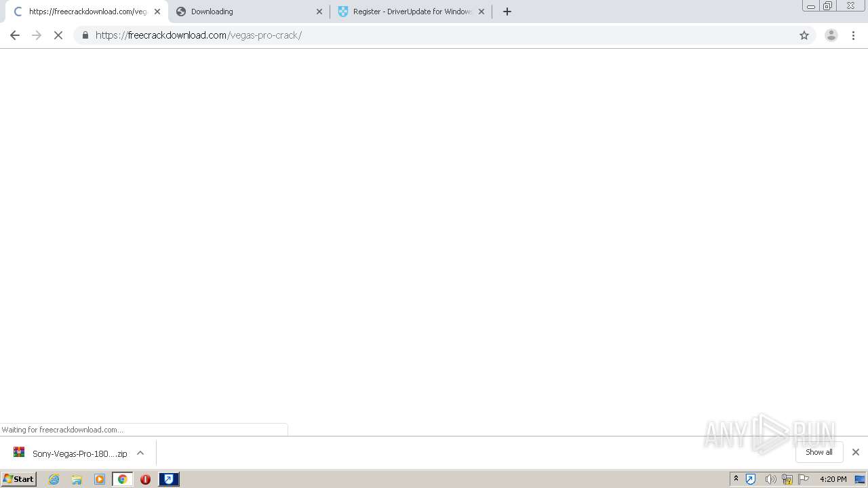Open a new tab
The height and width of the screenshot is (488, 868).
[507, 12]
